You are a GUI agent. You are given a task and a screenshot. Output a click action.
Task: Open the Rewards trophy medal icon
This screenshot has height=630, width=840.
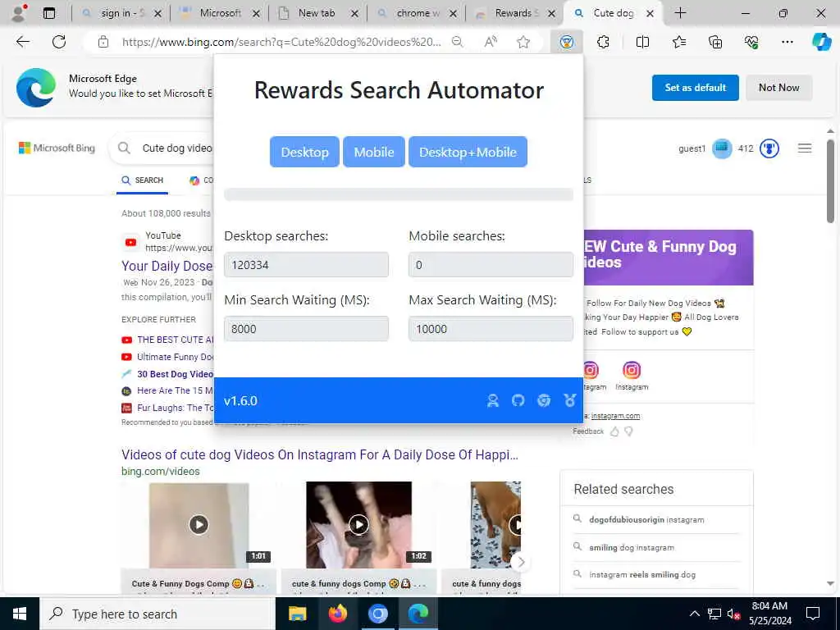[769, 148]
